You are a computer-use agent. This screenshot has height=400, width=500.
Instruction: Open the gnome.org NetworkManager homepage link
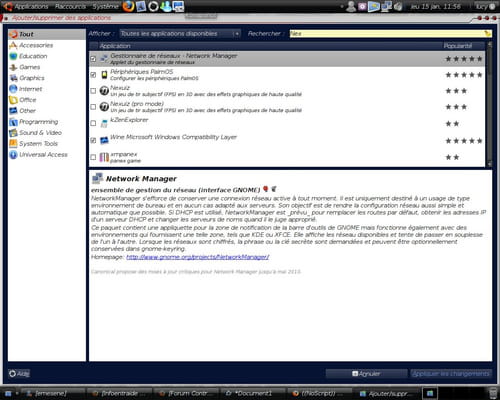[198, 257]
